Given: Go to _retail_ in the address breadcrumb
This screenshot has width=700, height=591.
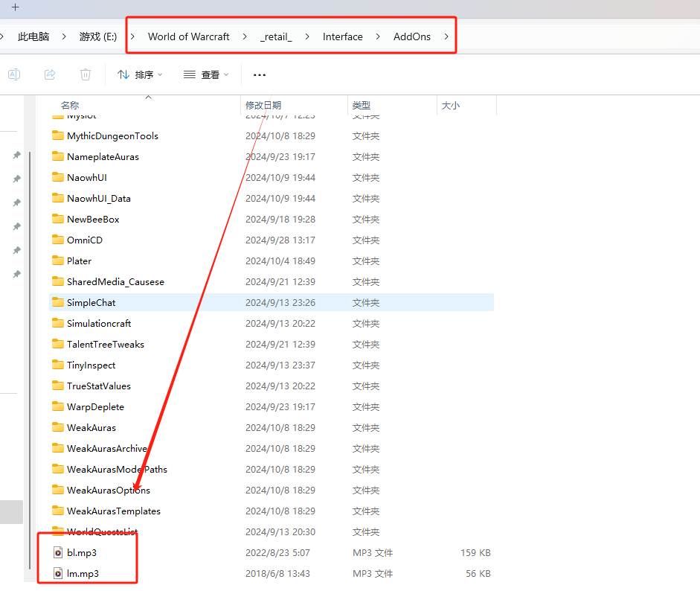Looking at the screenshot, I should 276,36.
